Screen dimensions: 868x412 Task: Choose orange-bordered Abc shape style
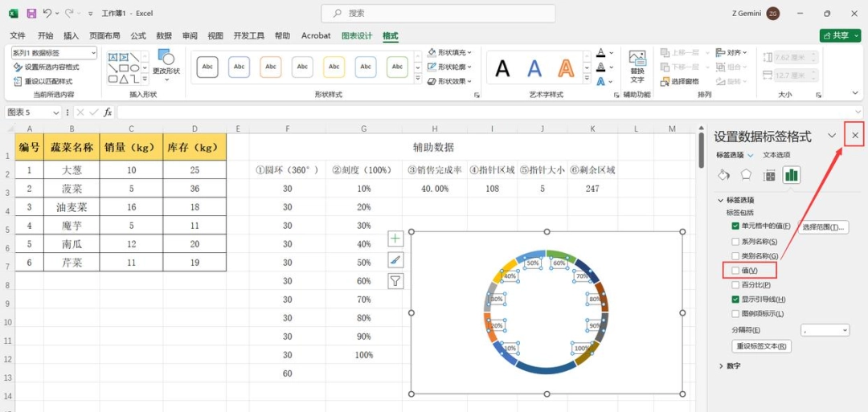pyautogui.click(x=271, y=67)
